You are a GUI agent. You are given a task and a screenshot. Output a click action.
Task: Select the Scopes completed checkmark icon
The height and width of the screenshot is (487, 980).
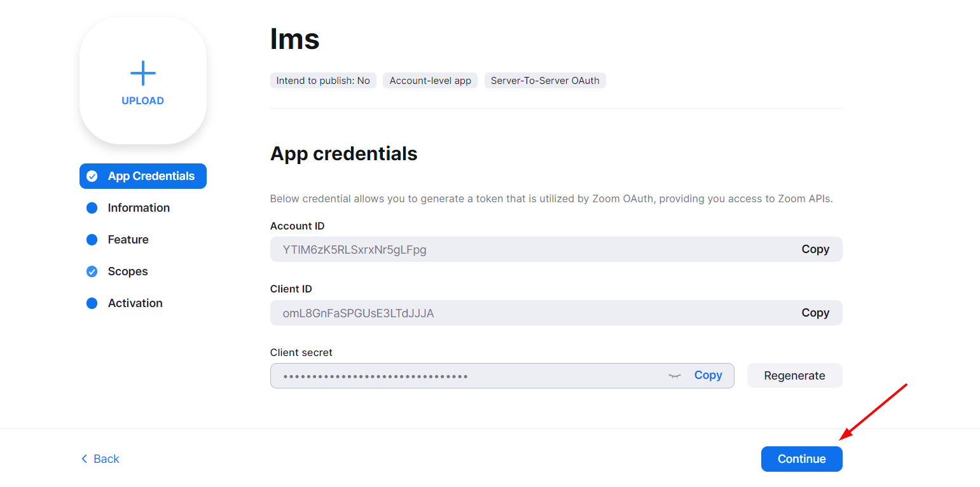point(92,271)
